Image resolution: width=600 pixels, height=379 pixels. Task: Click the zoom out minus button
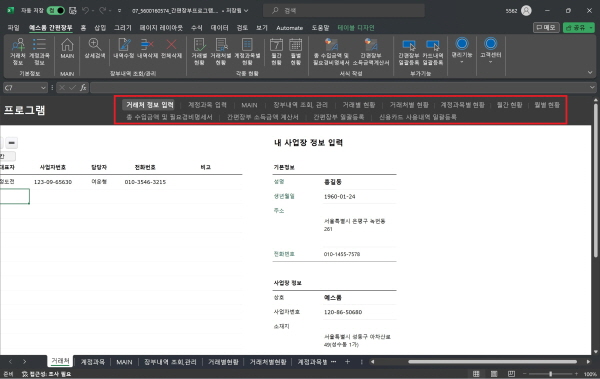(x=525, y=374)
